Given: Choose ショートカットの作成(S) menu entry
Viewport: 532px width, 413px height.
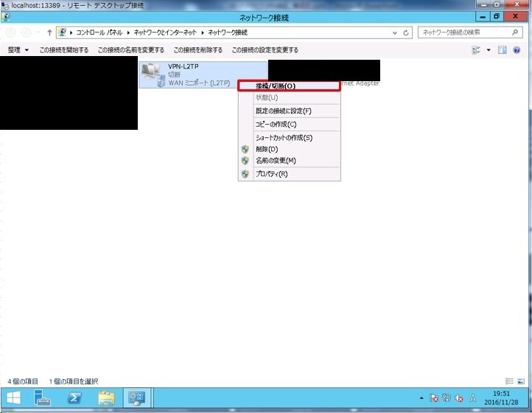Looking at the screenshot, I should pos(284,138).
